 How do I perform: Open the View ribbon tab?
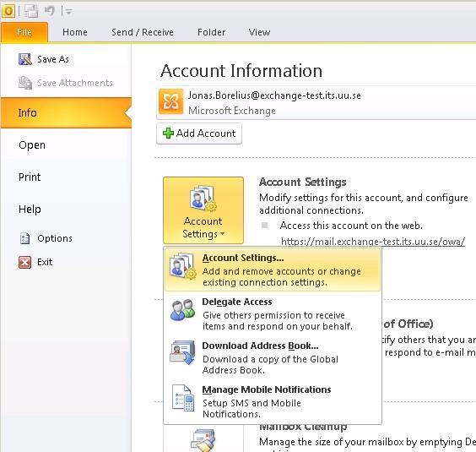259,32
